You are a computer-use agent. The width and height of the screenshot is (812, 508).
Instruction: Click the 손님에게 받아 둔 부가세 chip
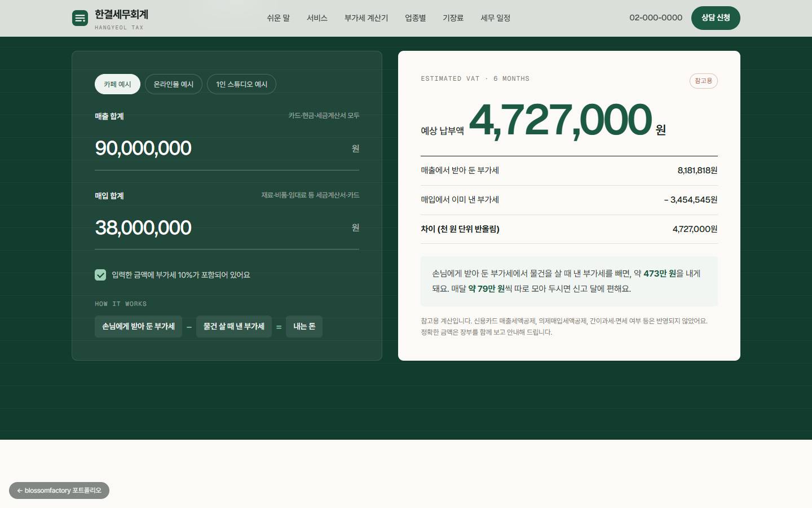click(138, 326)
